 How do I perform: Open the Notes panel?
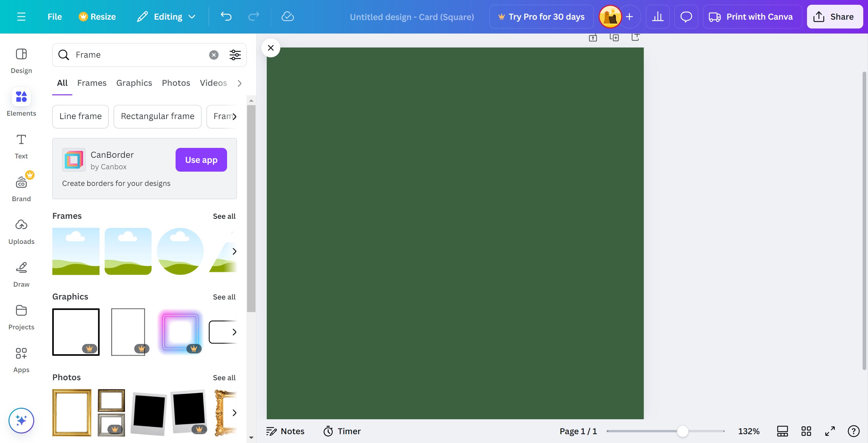(285, 431)
